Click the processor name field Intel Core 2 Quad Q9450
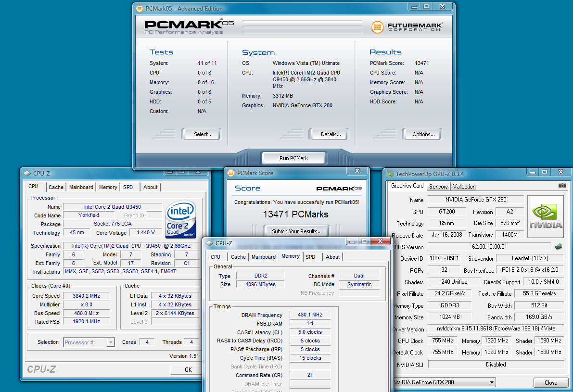 [x=113, y=207]
